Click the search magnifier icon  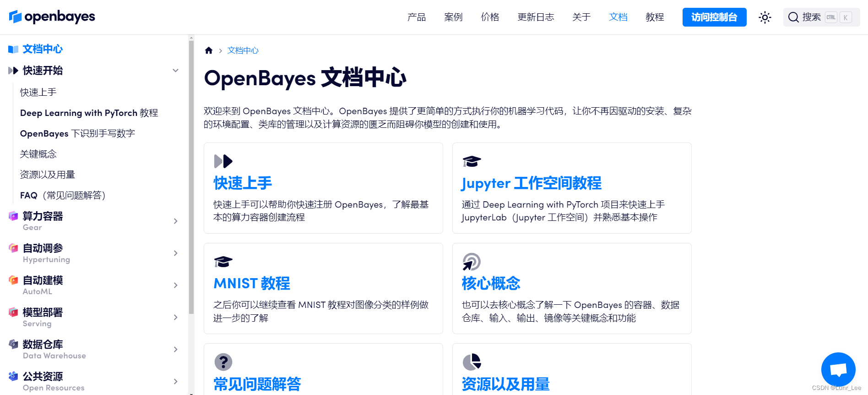point(793,17)
